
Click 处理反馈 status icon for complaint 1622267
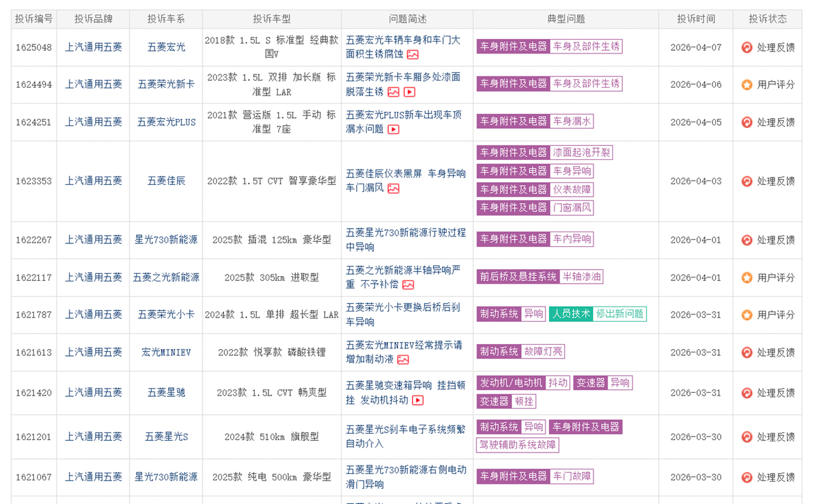747,240
